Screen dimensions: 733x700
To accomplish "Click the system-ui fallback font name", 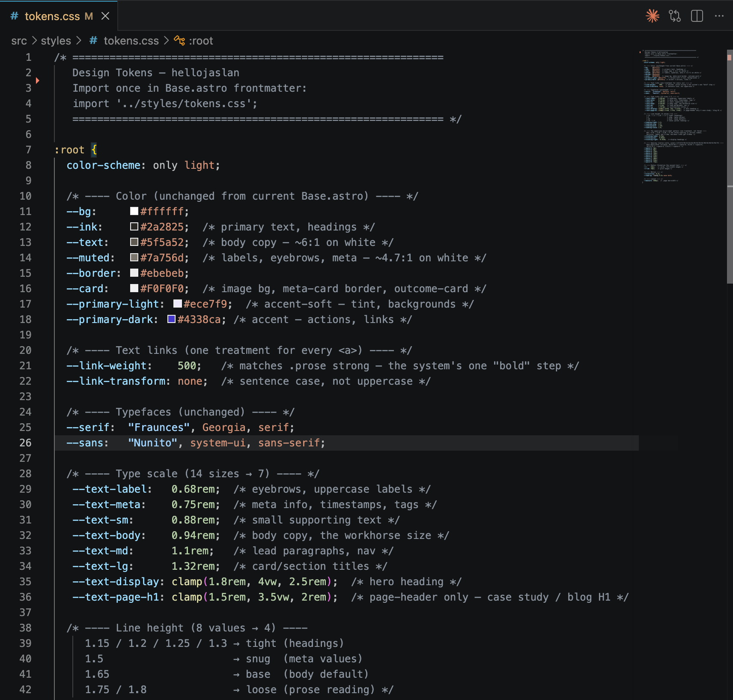I will [x=218, y=443].
